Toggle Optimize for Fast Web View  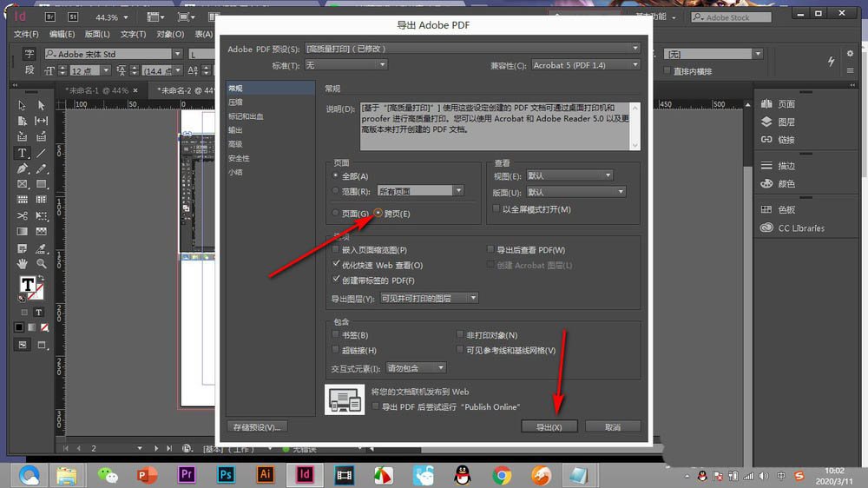pyautogui.click(x=335, y=264)
